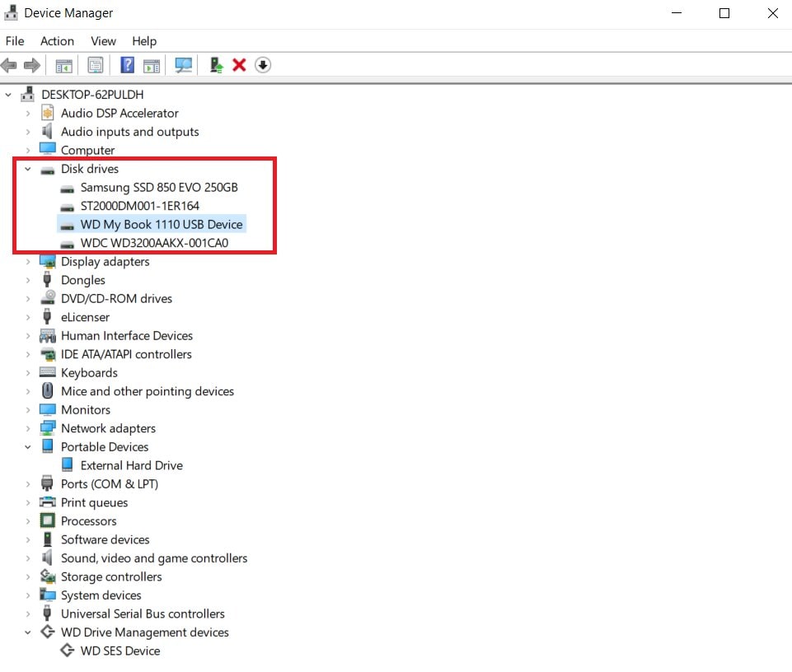Open the File menu
Screen dimensions: 792x672
[x=15, y=41]
